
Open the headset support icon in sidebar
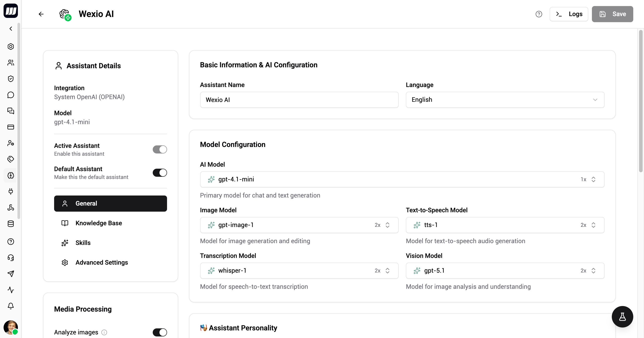tap(11, 258)
